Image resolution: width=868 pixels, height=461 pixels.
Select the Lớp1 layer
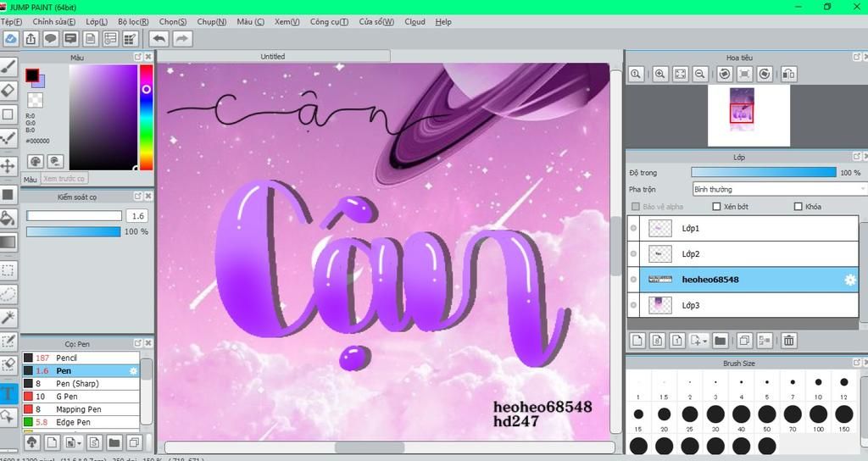coord(743,228)
